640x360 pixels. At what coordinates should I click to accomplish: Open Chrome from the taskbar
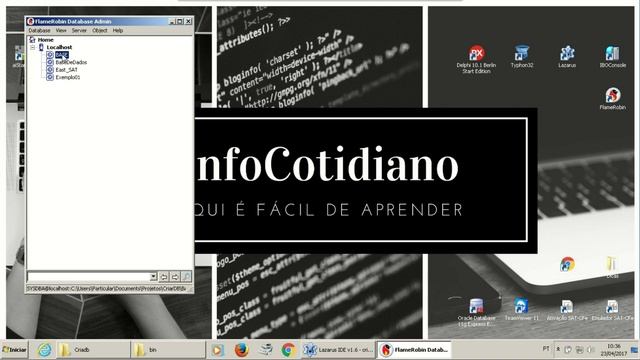288,350
